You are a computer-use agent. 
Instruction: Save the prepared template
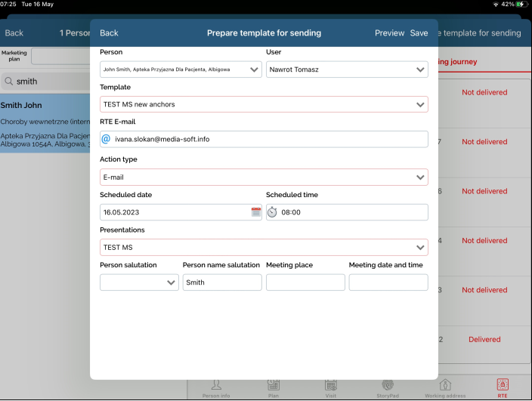tap(419, 33)
